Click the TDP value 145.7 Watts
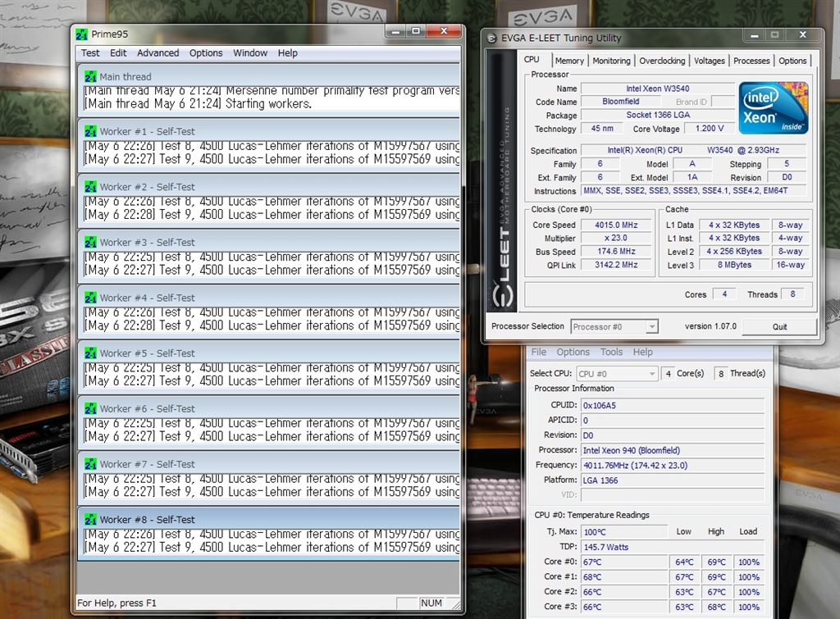Screen dimensions: 840x619 [673, 547]
